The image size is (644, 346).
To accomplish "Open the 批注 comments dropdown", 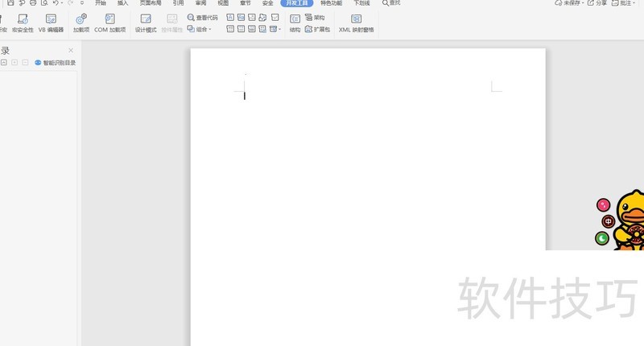I will click(624, 3).
